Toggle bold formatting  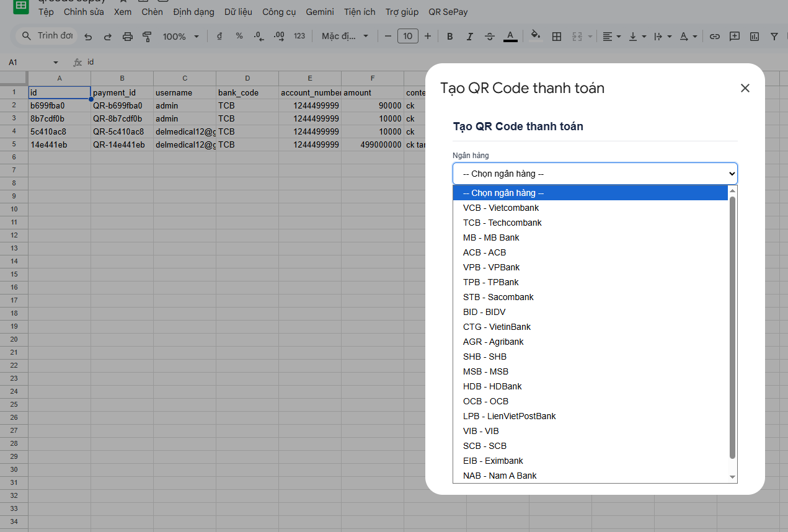(x=450, y=37)
